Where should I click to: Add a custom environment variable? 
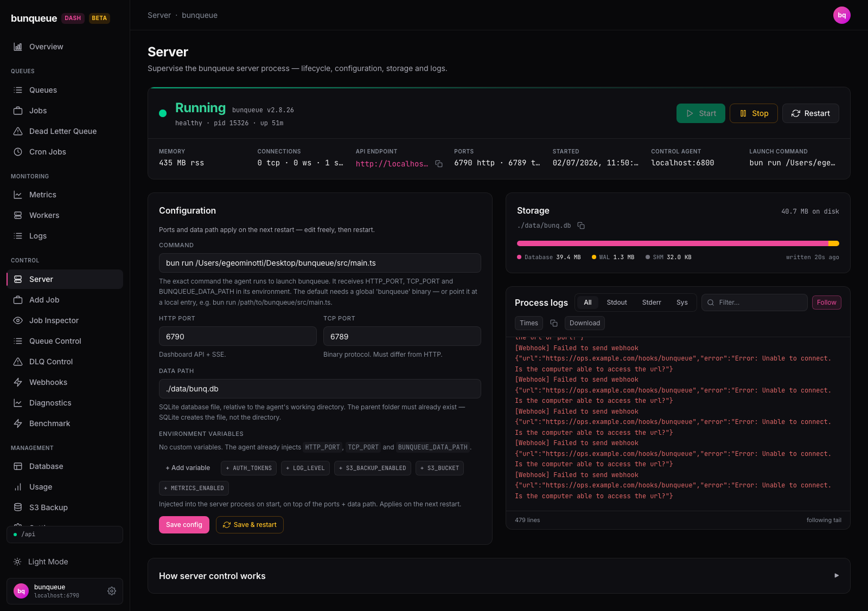tap(188, 468)
